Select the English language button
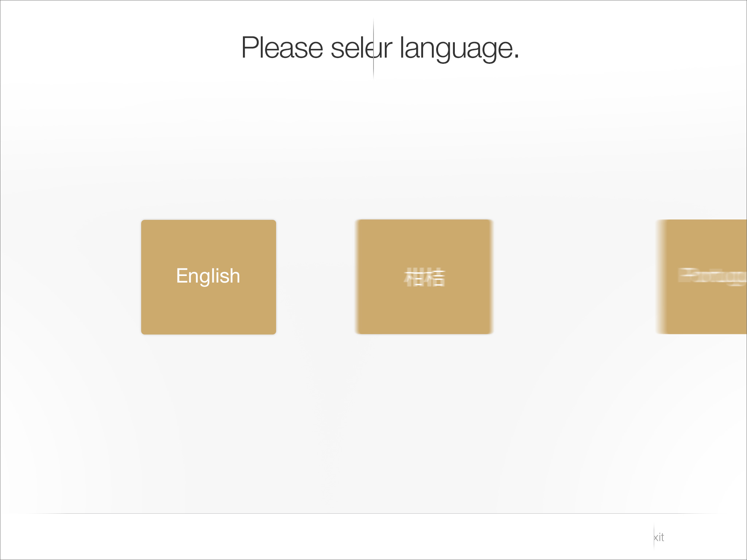This screenshot has height=560, width=747. 208,277
